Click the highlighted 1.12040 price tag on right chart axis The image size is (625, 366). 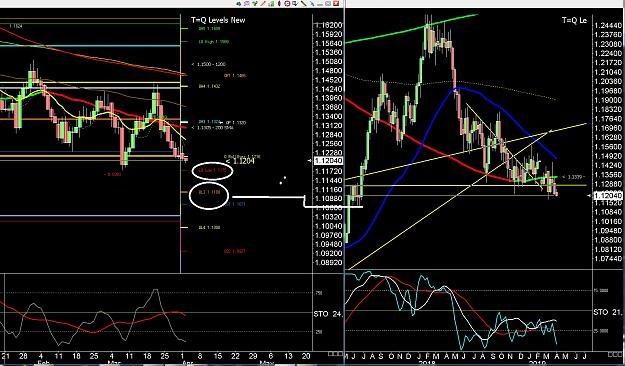(608, 196)
